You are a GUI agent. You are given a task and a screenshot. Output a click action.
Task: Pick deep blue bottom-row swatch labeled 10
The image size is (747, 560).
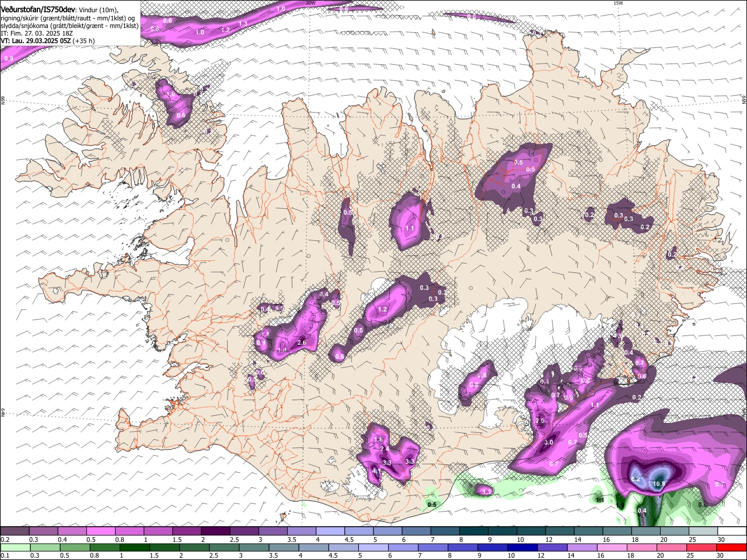522,547
